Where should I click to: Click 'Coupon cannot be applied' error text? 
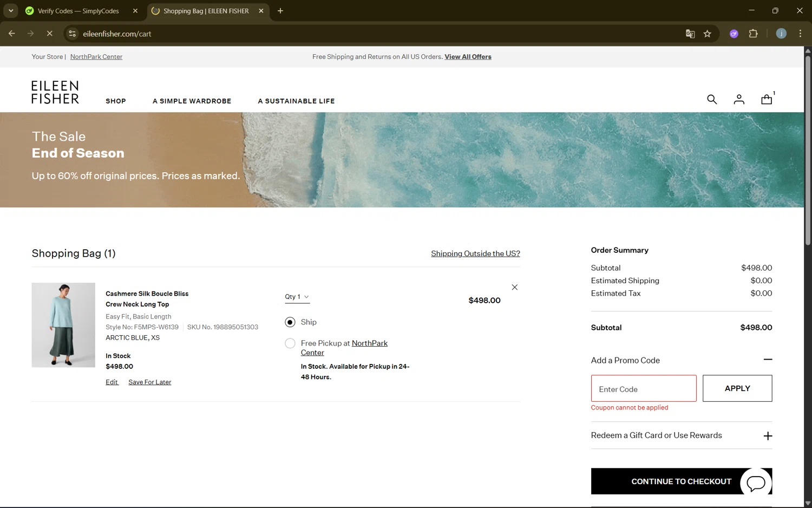tap(630, 408)
